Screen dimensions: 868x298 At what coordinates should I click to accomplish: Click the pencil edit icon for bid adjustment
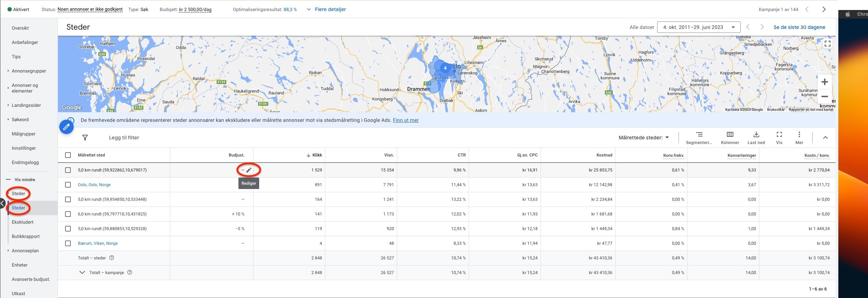coord(249,170)
